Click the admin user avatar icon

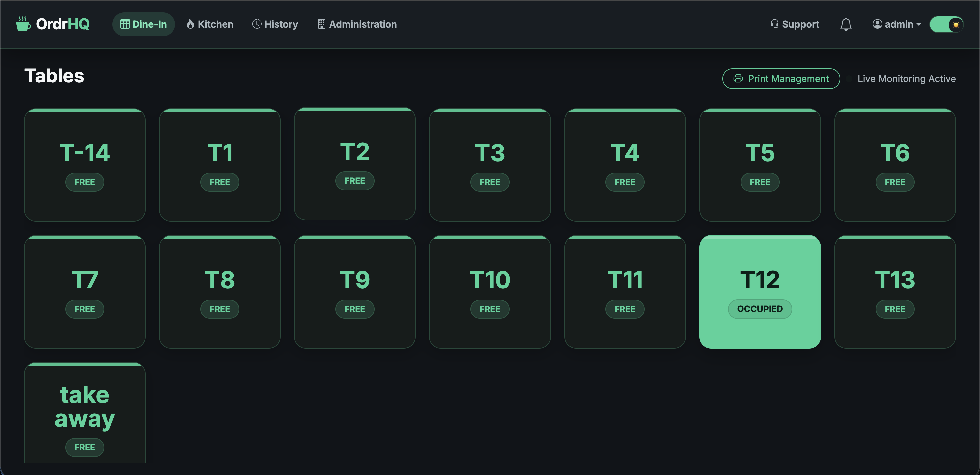(x=877, y=24)
